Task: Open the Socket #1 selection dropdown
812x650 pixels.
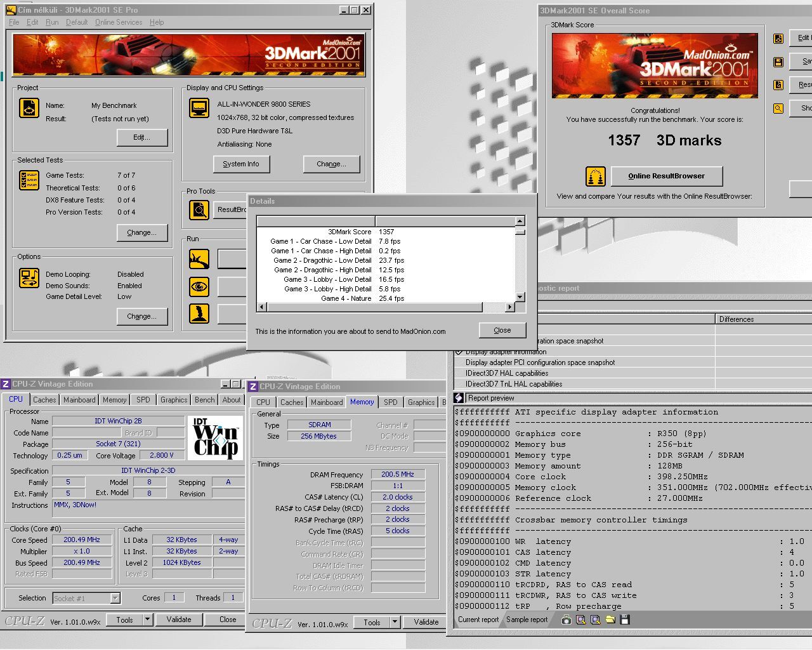Action: (115, 598)
